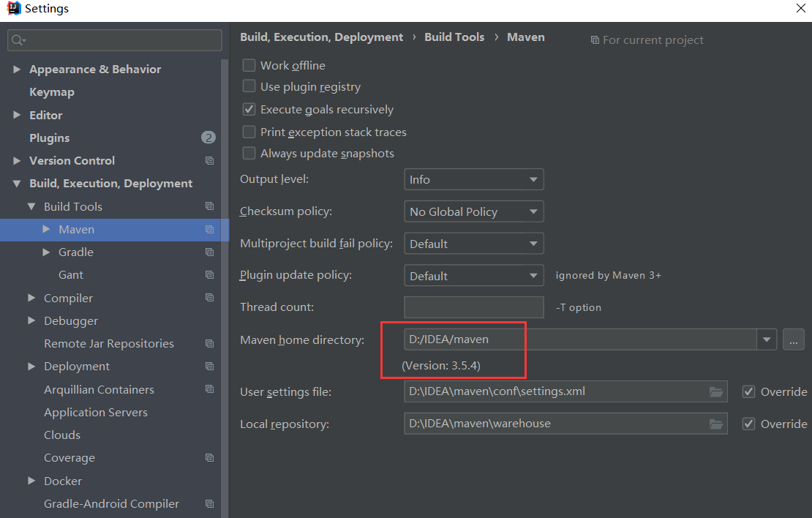Enable the Work offline checkbox
812x518 pixels.
(x=249, y=66)
